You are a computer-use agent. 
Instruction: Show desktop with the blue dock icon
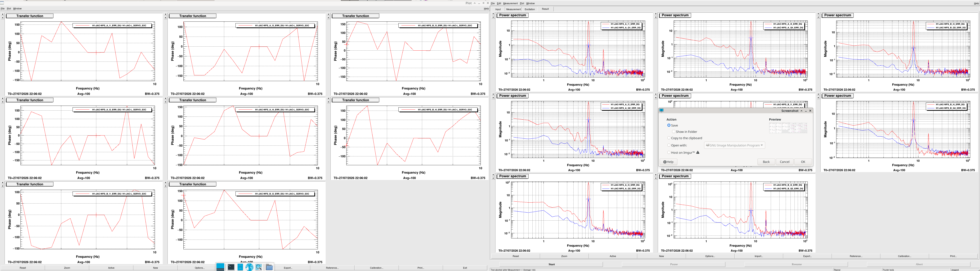pos(220,267)
